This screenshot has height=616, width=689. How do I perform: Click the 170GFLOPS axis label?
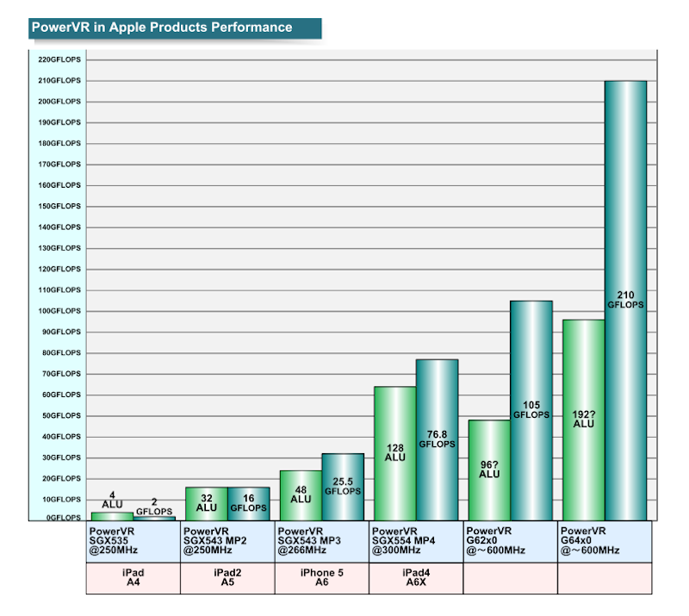(59, 164)
